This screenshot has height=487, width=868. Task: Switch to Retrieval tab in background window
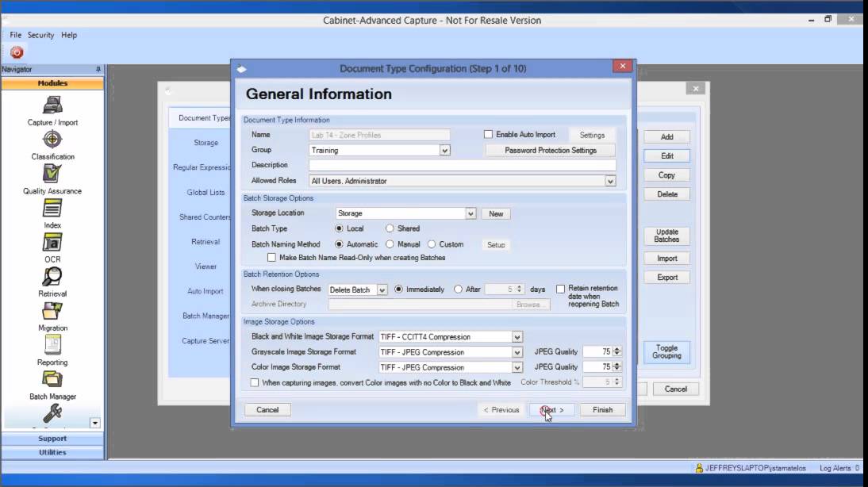[205, 242]
